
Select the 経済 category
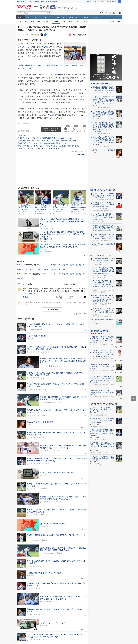point(39,22)
